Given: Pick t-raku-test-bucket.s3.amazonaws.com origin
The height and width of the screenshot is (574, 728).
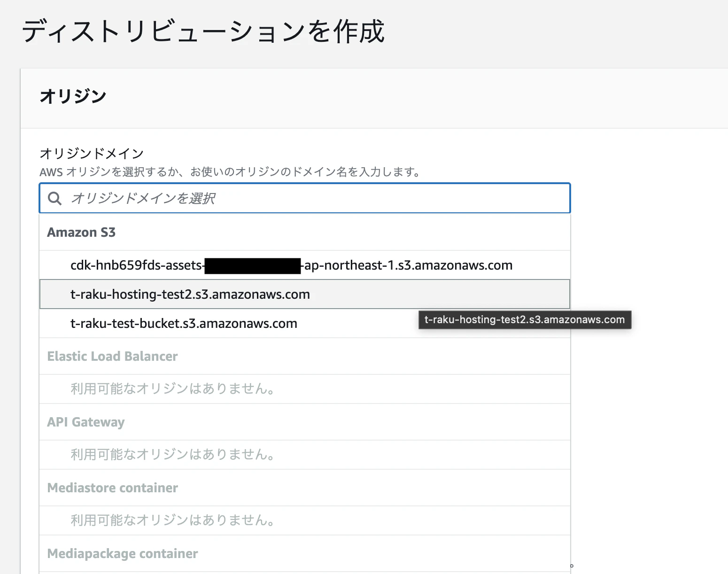Looking at the screenshot, I should 305,324.
